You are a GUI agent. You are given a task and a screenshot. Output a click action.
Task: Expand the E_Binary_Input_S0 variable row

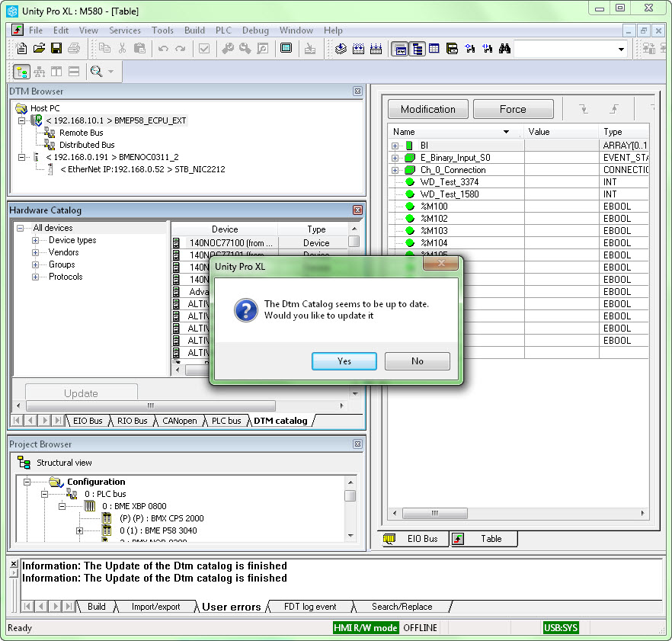click(x=395, y=158)
